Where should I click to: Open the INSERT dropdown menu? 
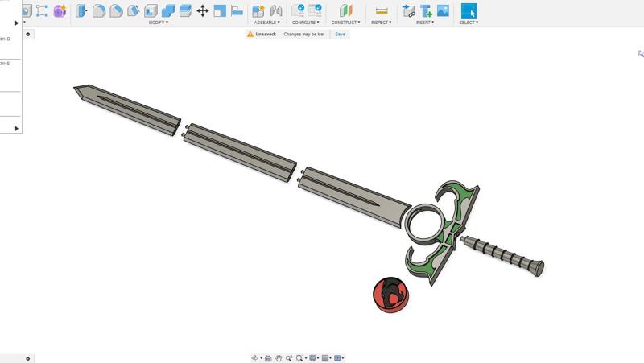click(425, 23)
